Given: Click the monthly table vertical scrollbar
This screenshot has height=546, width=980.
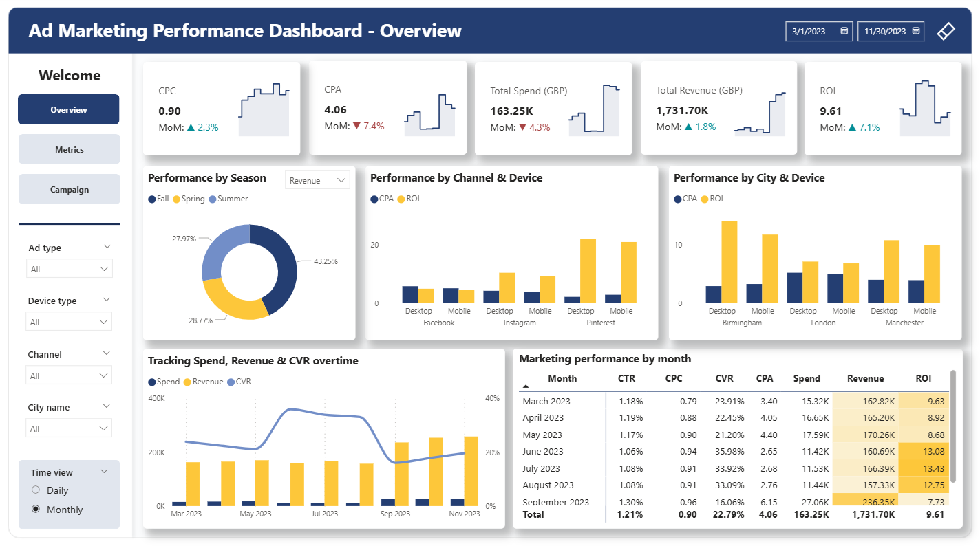Looking at the screenshot, I should point(953,426).
